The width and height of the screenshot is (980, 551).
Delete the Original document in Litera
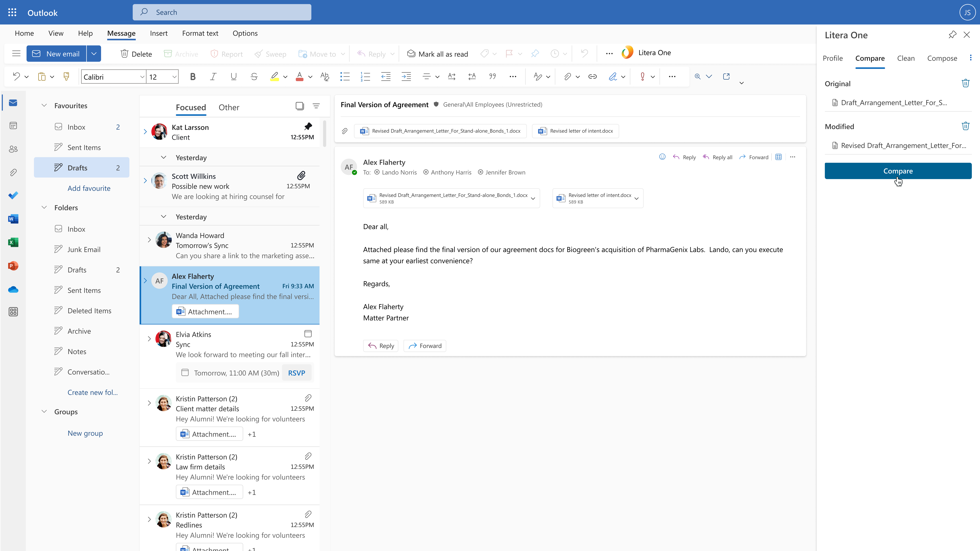[x=965, y=83]
